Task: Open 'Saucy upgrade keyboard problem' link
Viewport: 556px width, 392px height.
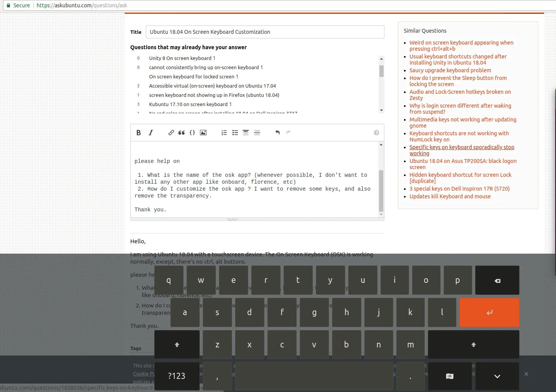Action: coord(450,70)
